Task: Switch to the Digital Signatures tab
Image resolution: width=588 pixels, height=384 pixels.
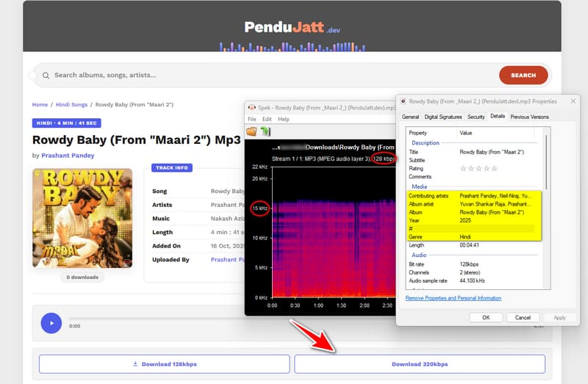Action: (443, 117)
